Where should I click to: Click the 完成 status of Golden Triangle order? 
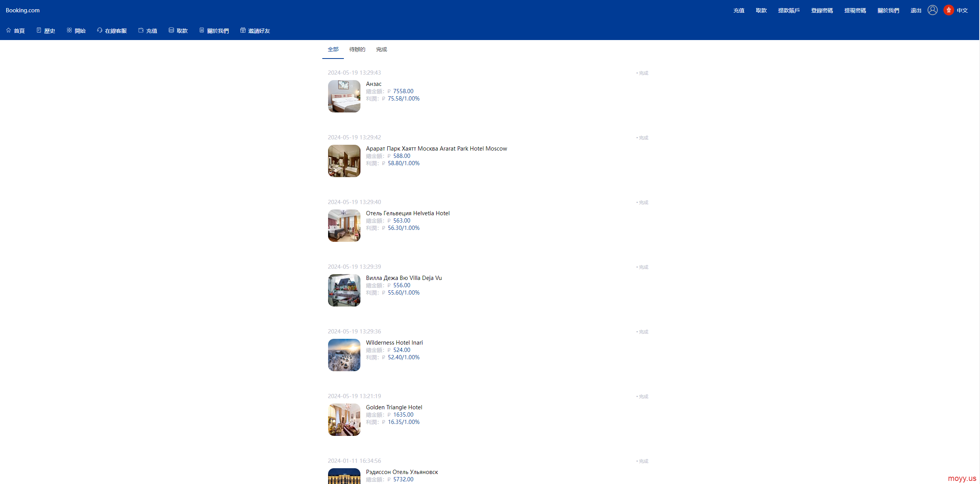pos(643,397)
